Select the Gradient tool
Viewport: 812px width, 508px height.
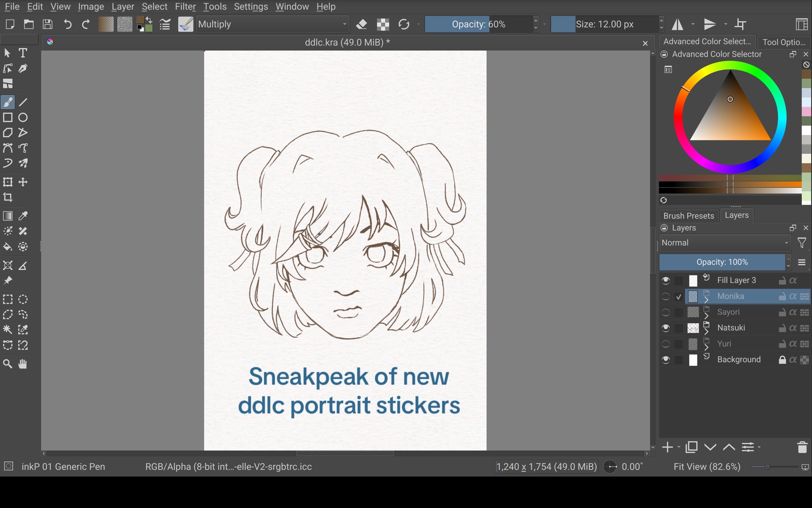[8, 216]
